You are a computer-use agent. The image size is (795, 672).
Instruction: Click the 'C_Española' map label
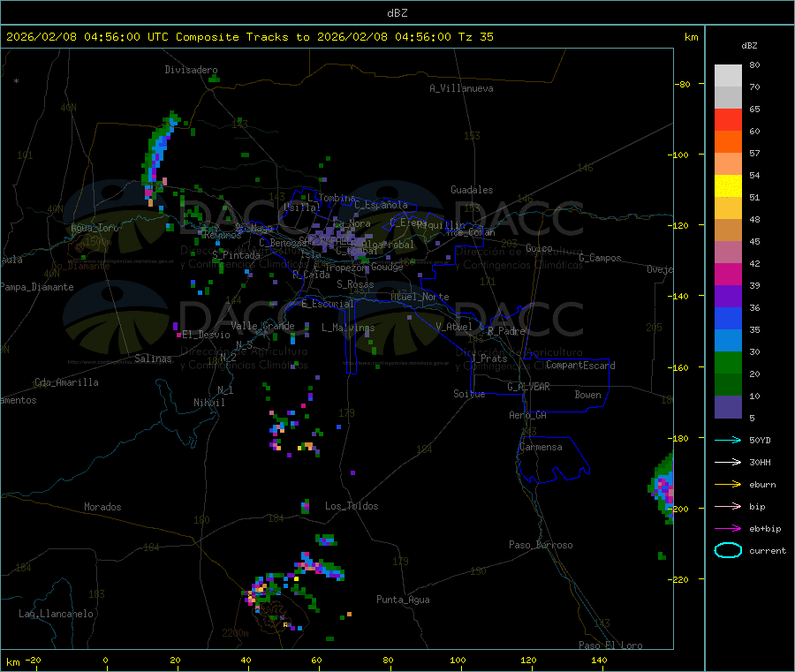(382, 205)
